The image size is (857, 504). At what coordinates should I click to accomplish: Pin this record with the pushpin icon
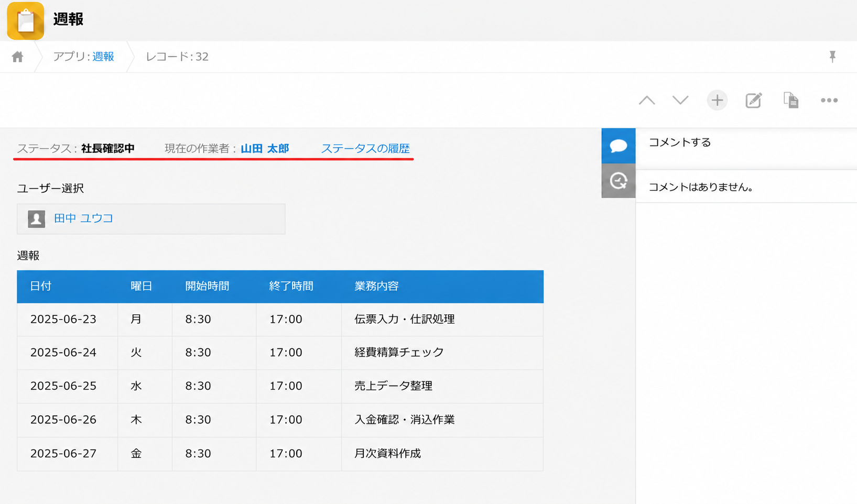(x=832, y=57)
